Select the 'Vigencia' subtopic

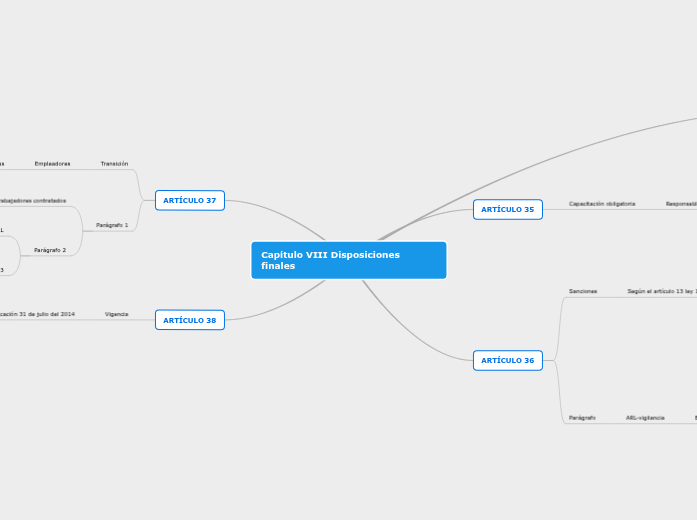pyautogui.click(x=116, y=314)
